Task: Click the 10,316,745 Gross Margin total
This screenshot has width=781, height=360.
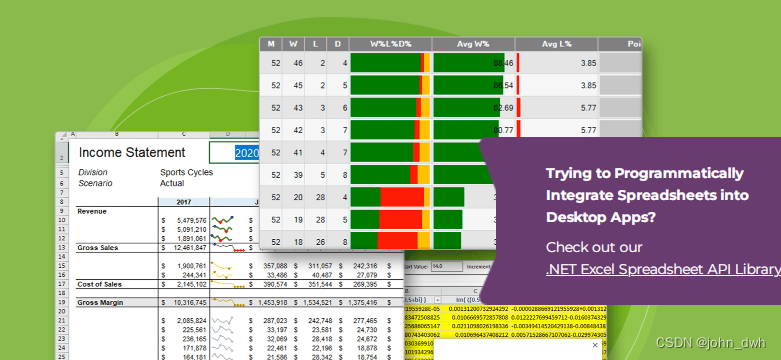Action: pyautogui.click(x=184, y=302)
